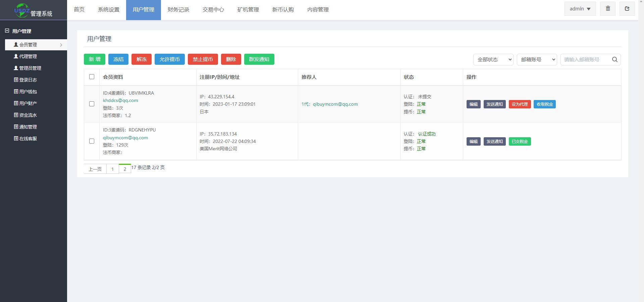This screenshot has width=644, height=302.
Task: Check the box for user khddcs@qq.com
Action: [92, 104]
